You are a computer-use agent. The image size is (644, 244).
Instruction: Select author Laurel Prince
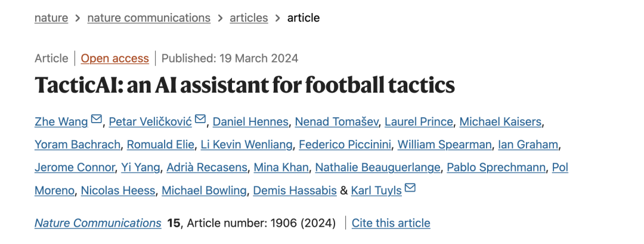pyautogui.click(x=418, y=122)
